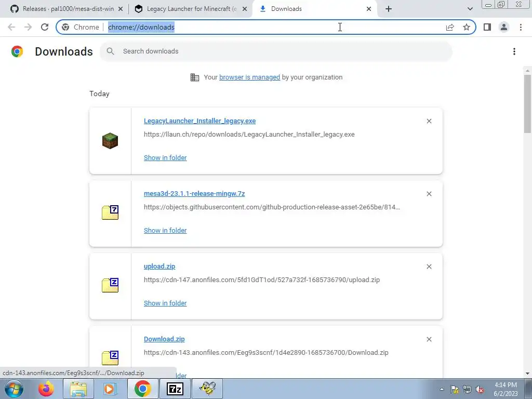Open the 'browser is managed' link
Screen dimensions: 532x399
tap(250, 77)
